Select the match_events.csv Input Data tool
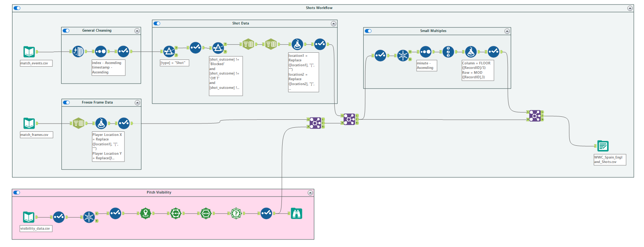644x247 pixels. click(29, 52)
